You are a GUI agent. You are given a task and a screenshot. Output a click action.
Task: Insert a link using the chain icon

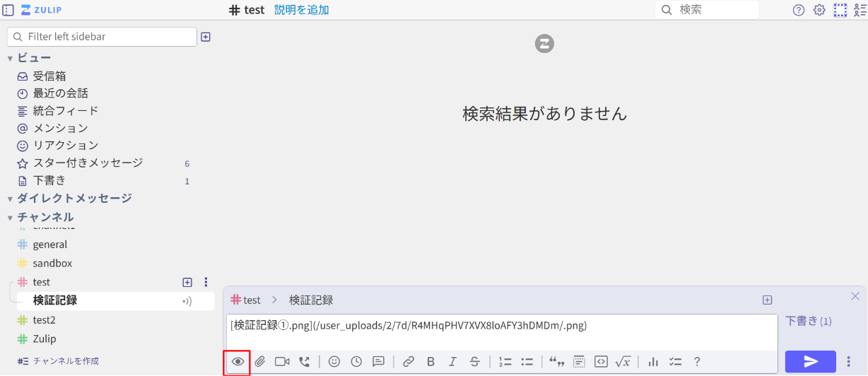409,362
